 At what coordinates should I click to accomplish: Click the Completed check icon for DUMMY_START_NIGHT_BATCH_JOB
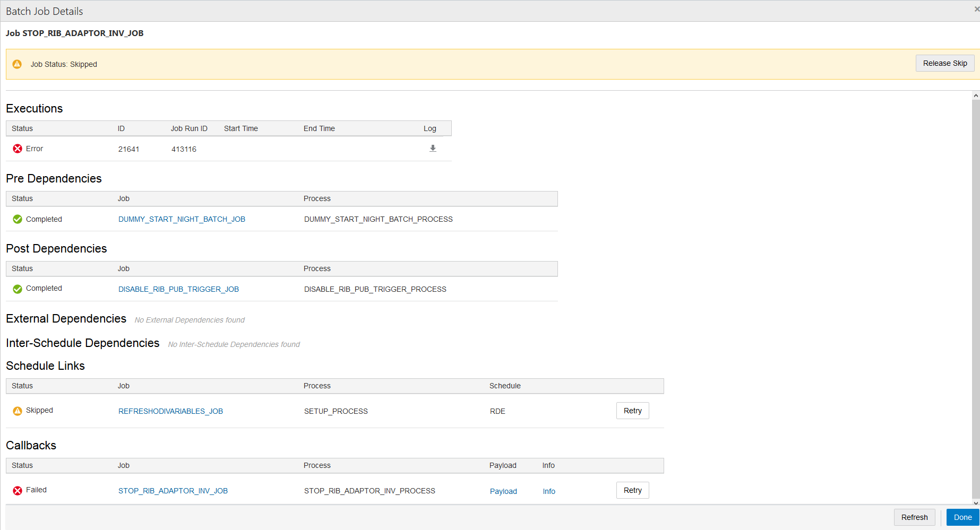[18, 219]
